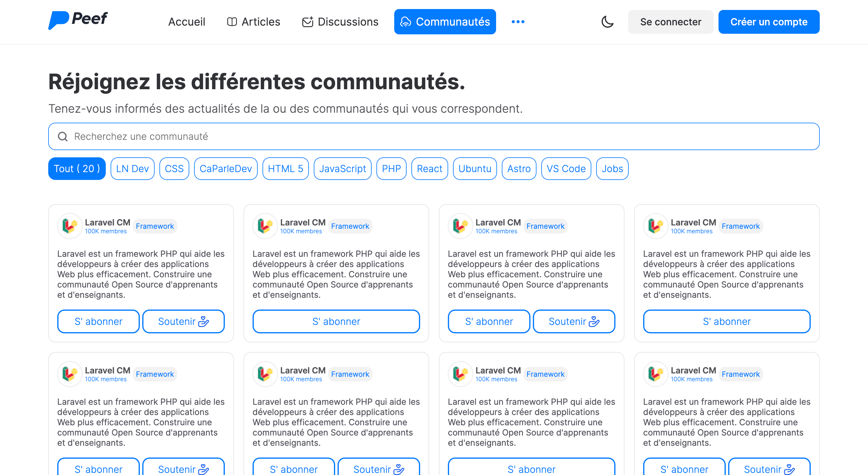This screenshot has width=868, height=475.
Task: Click the search magnifier icon
Action: [63, 137]
